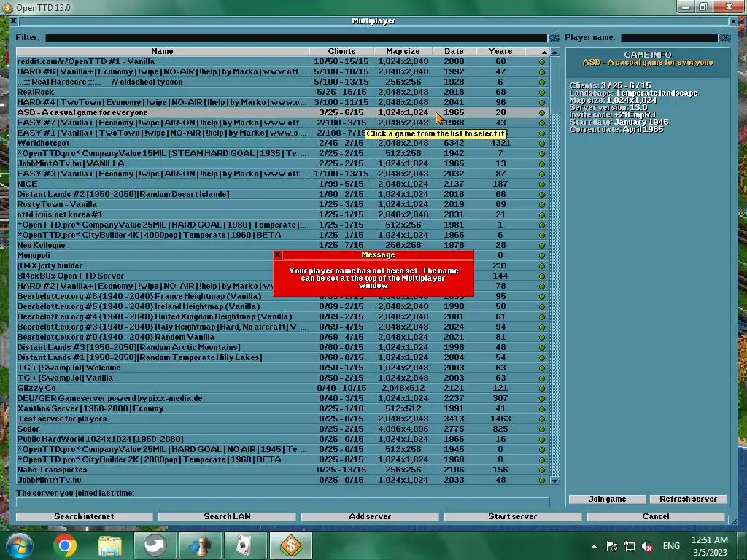Select server reddit.com/r/OpenTTD #1 - Vanilla
Viewport: 747px width, 560px height.
pos(282,61)
